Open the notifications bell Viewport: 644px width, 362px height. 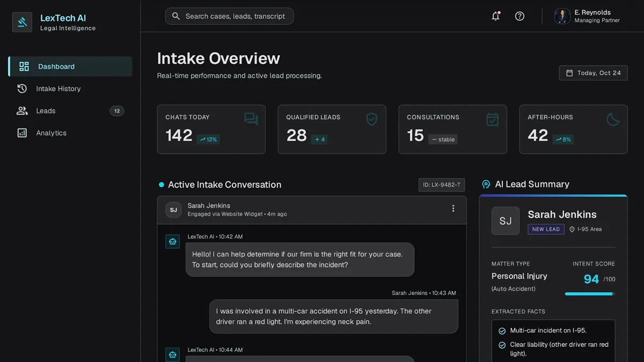pos(496,16)
